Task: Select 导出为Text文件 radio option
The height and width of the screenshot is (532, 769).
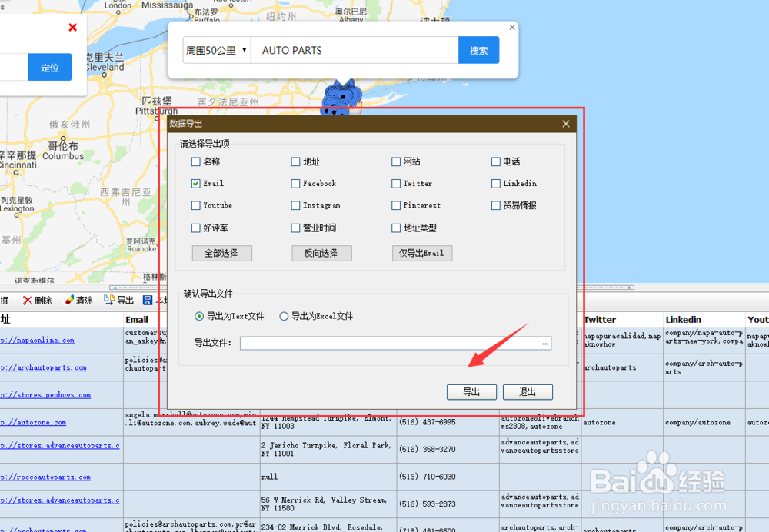Action: (x=198, y=316)
